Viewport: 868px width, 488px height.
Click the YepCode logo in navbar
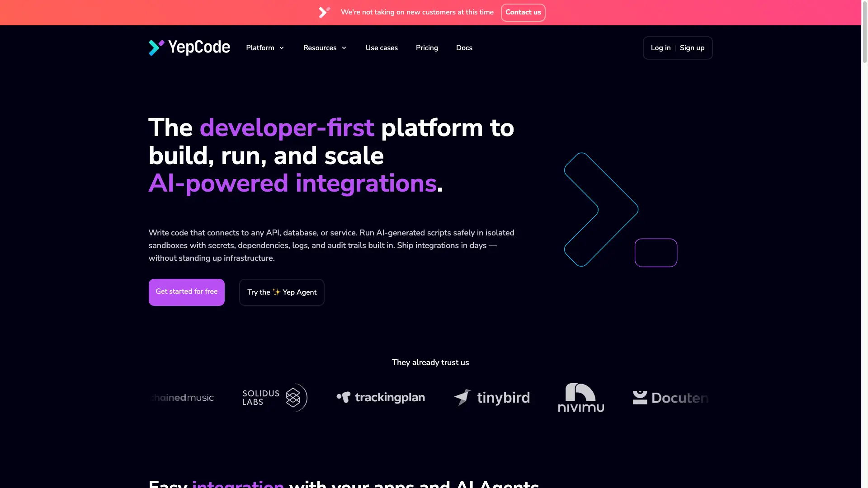pyautogui.click(x=189, y=47)
